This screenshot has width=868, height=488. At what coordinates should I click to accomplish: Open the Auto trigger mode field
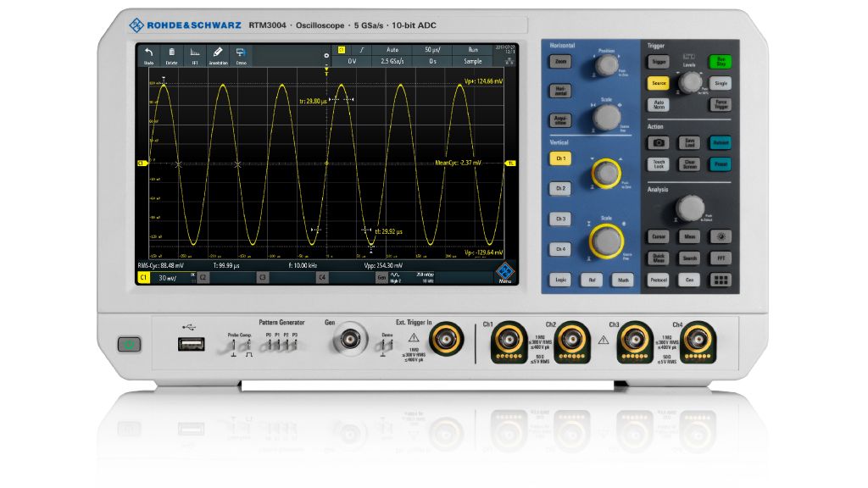[392, 50]
